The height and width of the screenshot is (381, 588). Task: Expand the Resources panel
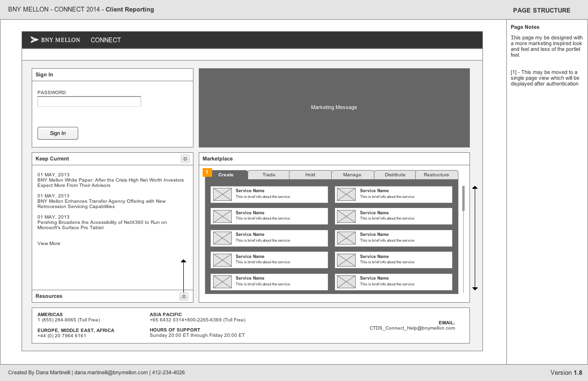pos(184,296)
